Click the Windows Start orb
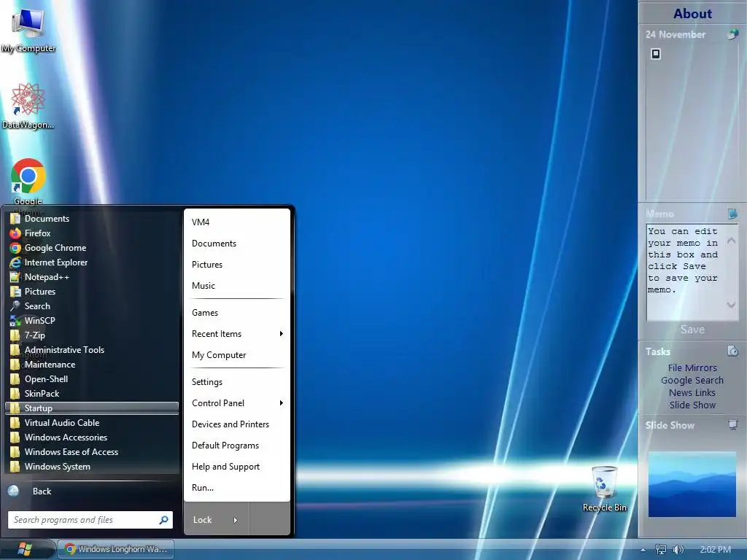Image resolution: width=747 pixels, height=560 pixels. tap(25, 549)
